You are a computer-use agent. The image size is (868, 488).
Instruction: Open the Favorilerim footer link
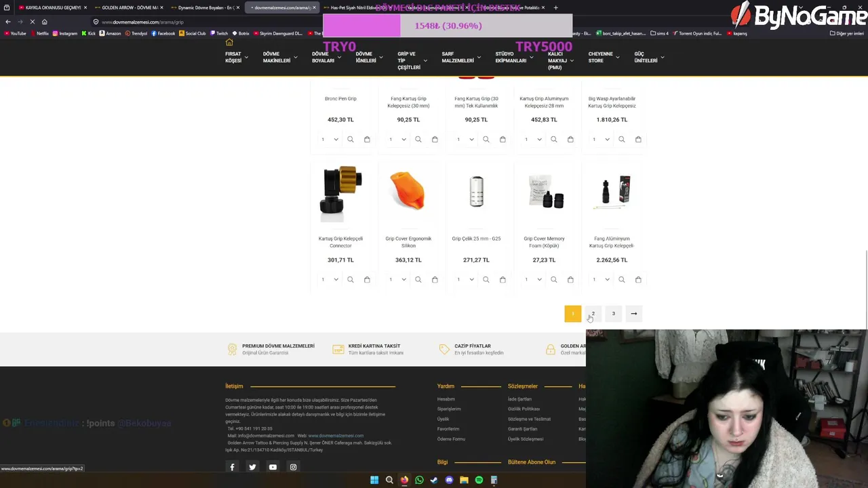point(448,429)
